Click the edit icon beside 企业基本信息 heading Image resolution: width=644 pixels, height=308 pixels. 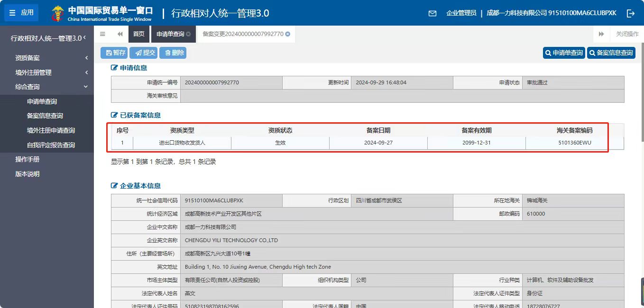(x=114, y=186)
